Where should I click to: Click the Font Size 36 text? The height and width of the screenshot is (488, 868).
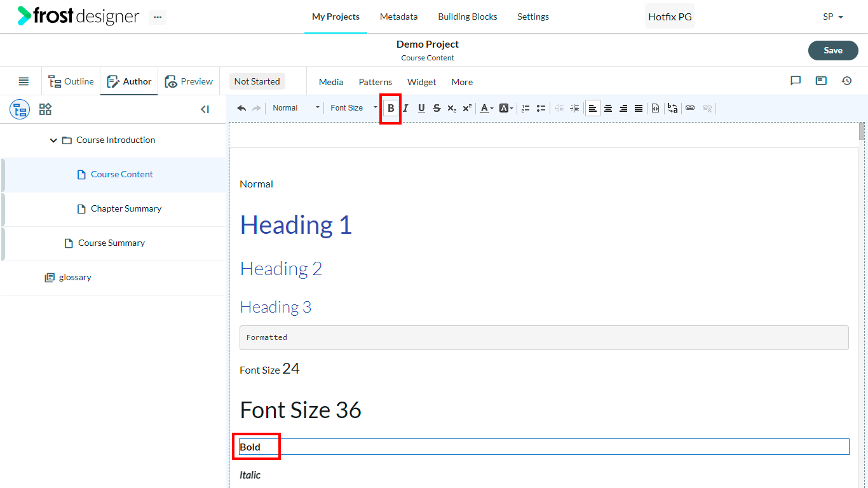301,410
